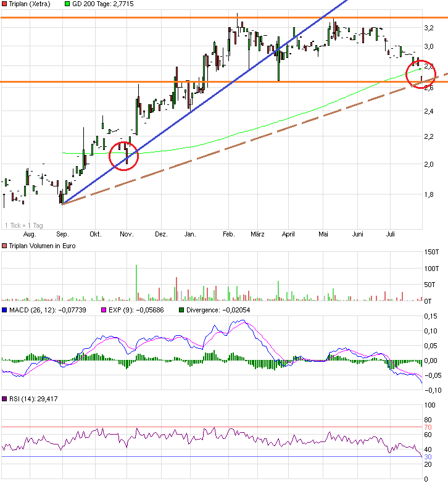Click the red 70 level label in RSI panel
The image size is (448, 484).
coord(427,427)
